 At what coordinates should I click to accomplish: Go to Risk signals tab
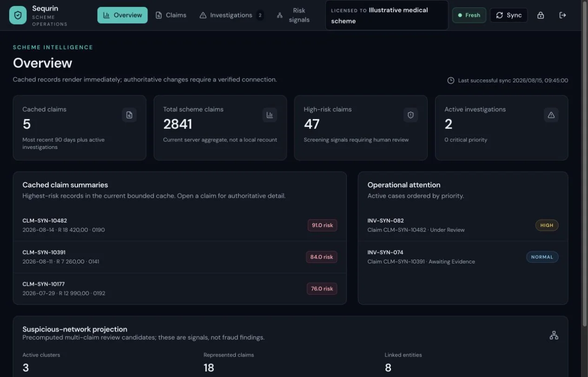293,15
